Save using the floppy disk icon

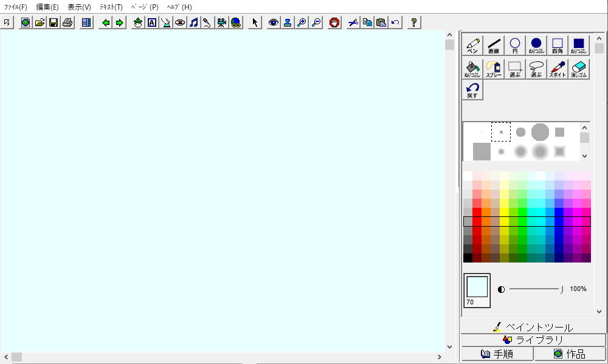click(54, 22)
